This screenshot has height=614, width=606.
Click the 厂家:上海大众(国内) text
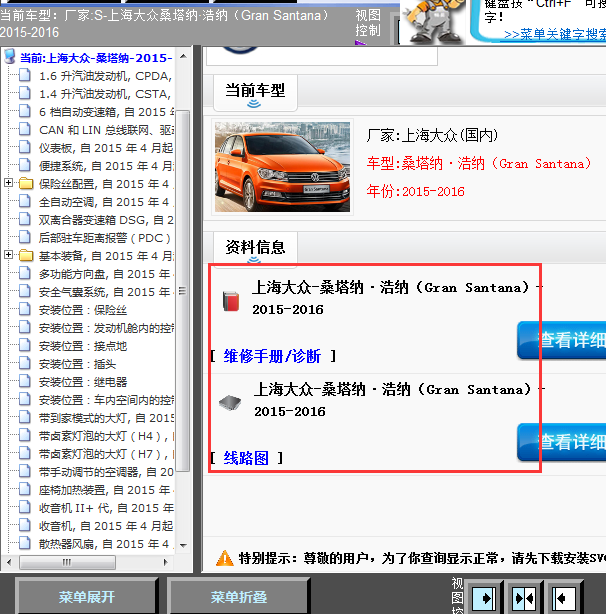[432, 135]
